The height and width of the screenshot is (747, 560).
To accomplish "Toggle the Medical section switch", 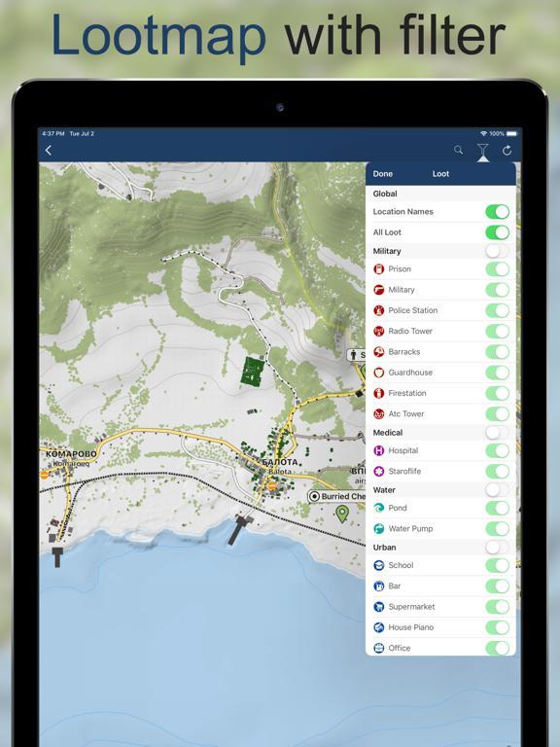I will point(497,433).
